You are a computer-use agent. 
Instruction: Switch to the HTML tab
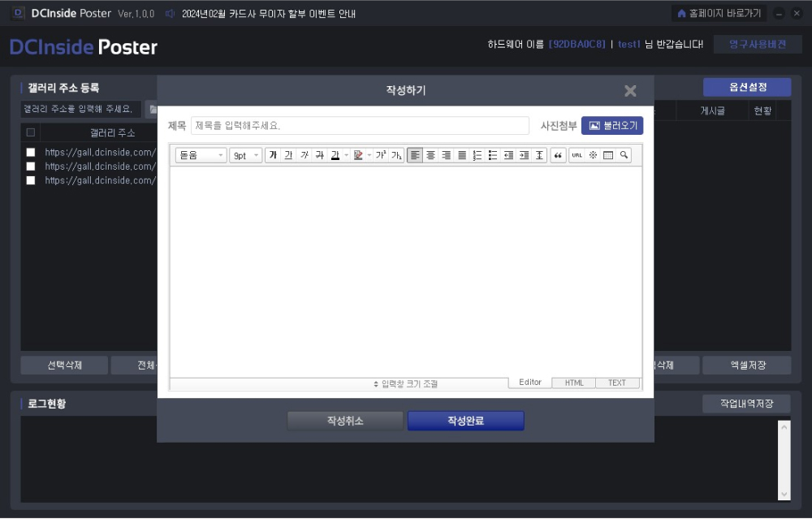574,383
